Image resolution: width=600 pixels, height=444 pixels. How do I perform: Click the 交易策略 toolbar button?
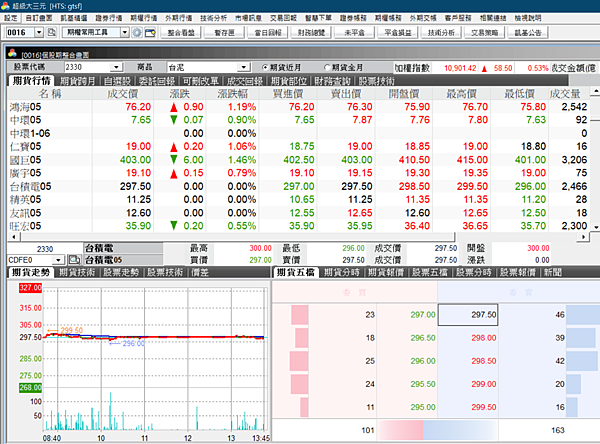coord(484,33)
